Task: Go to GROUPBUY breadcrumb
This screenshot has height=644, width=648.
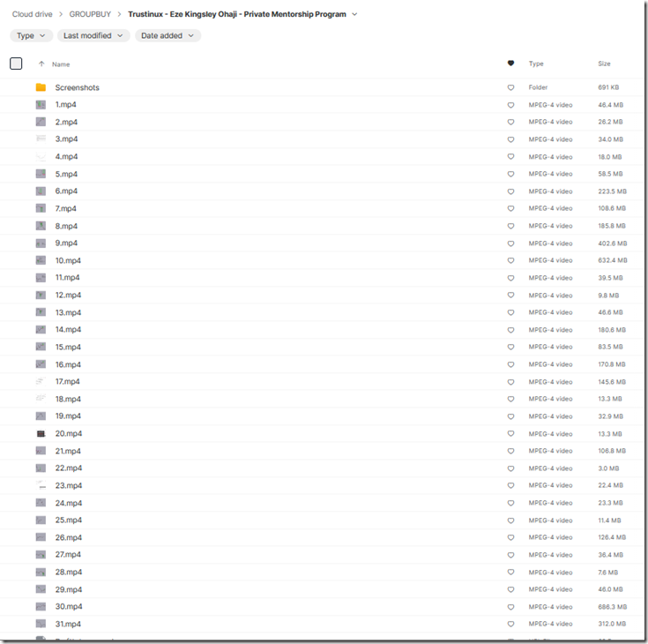Action: 90,14
